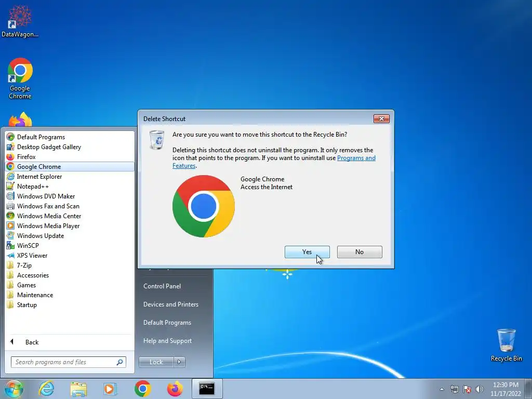This screenshot has width=532, height=399.
Task: Click the Recycle Bin icon in the dialog
Action: (x=157, y=140)
